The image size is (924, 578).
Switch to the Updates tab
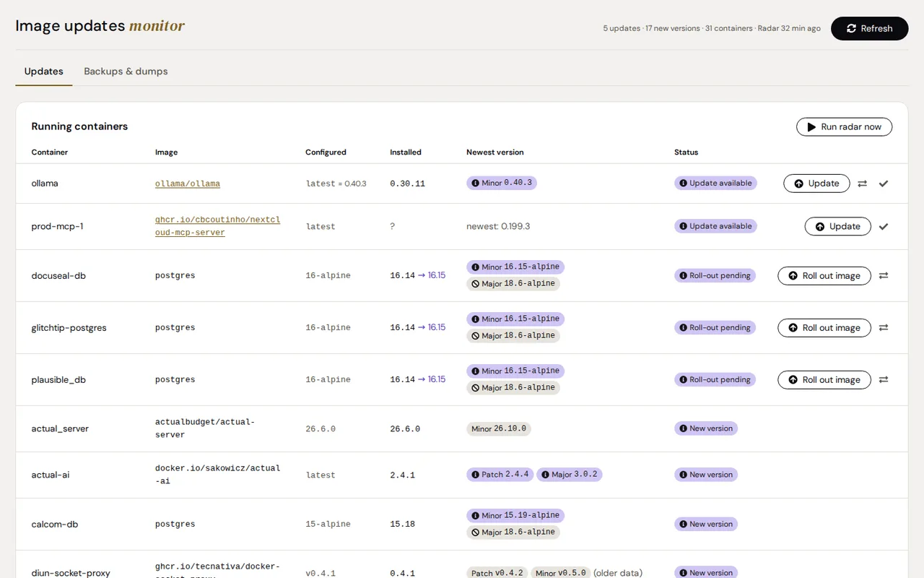click(44, 72)
